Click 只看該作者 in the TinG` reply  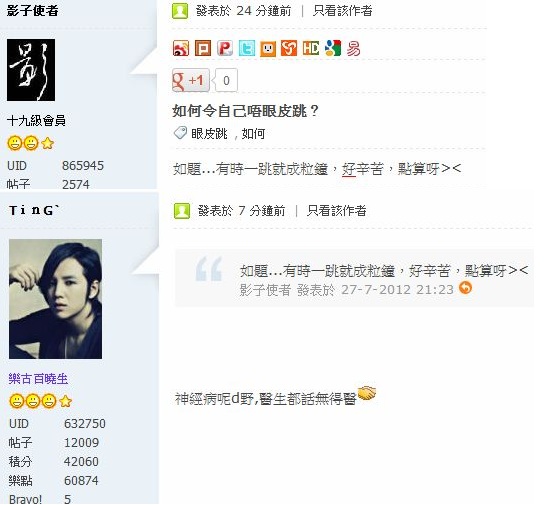click(x=336, y=211)
